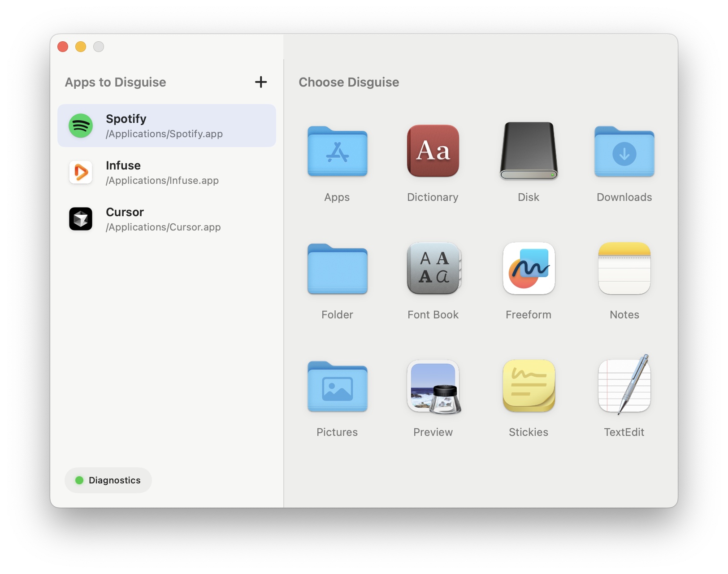Pick the Font Book disguise icon
This screenshot has width=728, height=574.
[x=434, y=268]
